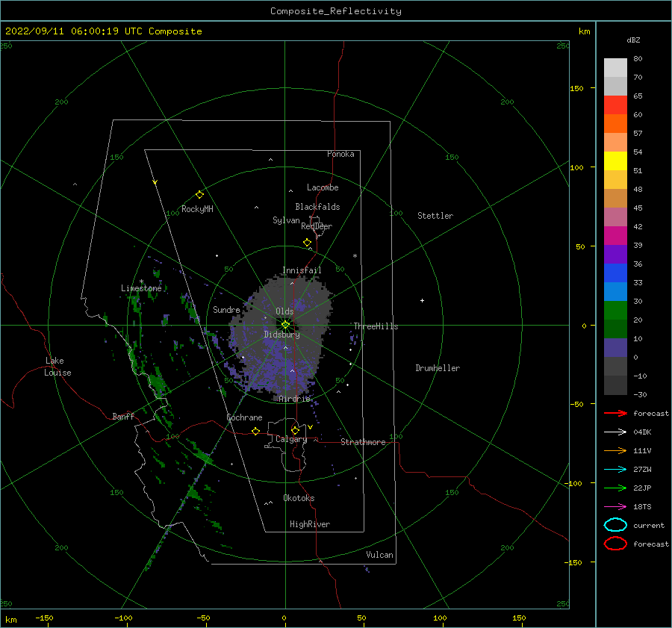Screen dimensions: 672x628
Task: Click the magenta 39-42 dBZ color swatch
Action: tap(615, 236)
